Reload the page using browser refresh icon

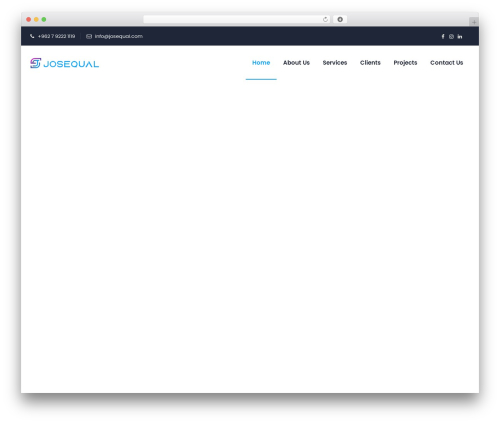pyautogui.click(x=325, y=19)
